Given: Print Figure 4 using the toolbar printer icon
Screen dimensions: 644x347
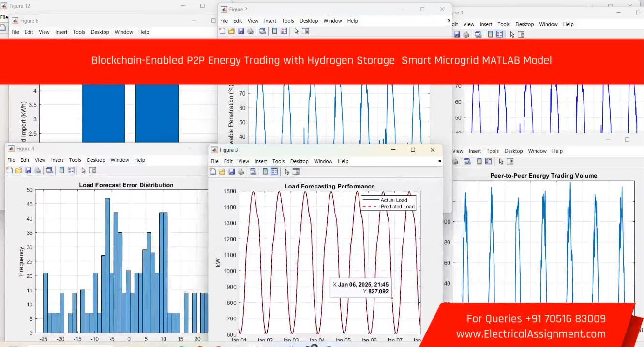Looking at the screenshot, I should [37, 170].
